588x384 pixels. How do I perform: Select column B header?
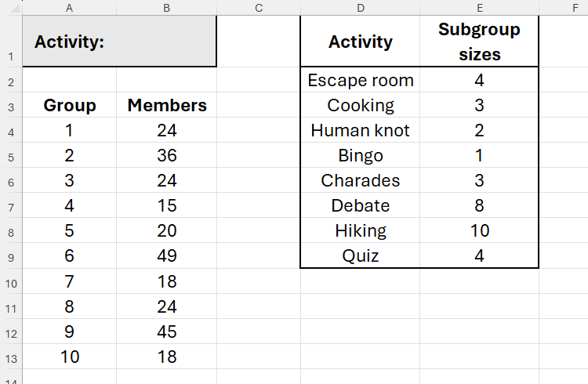tap(166, 8)
